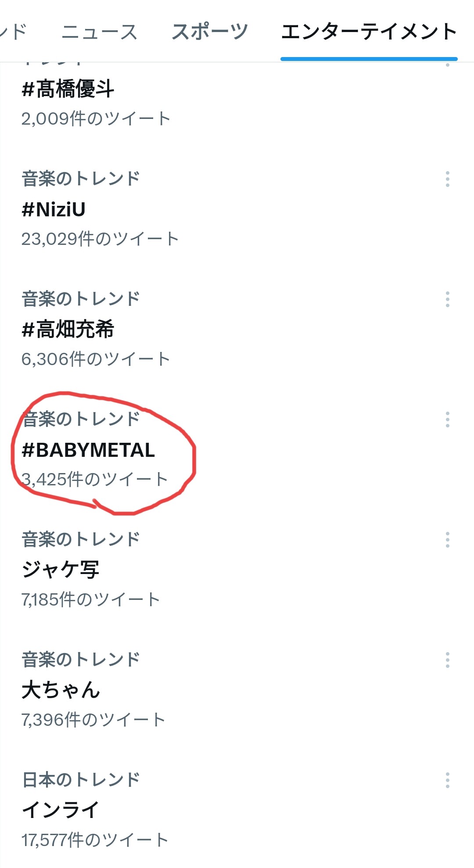Open the #NiziU trending hashtag
The height and width of the screenshot is (868, 474).
pyautogui.click(x=54, y=209)
